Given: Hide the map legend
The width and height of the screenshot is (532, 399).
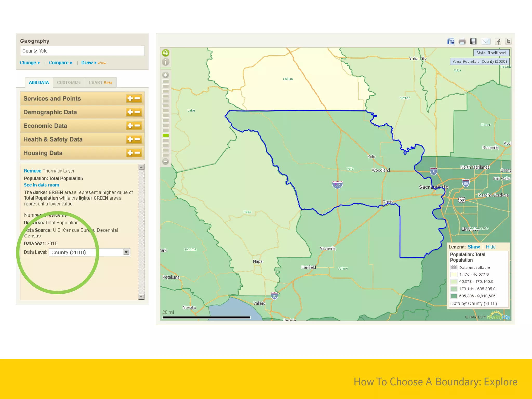Looking at the screenshot, I should 490,247.
